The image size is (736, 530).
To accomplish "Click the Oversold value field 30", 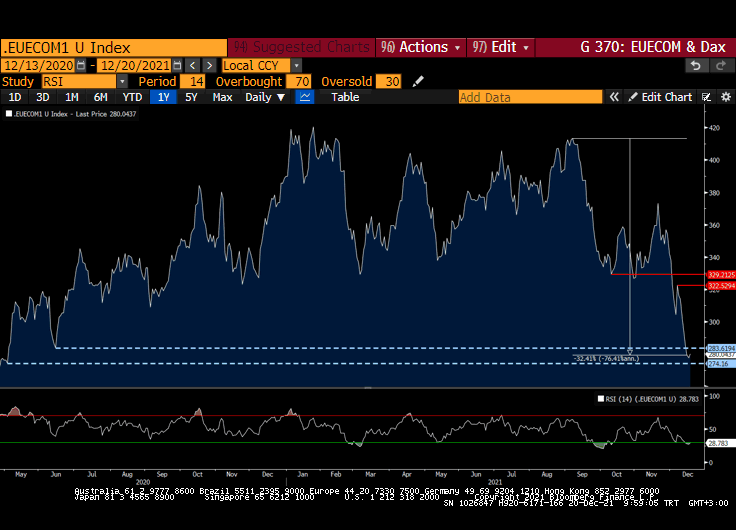I will click(389, 82).
